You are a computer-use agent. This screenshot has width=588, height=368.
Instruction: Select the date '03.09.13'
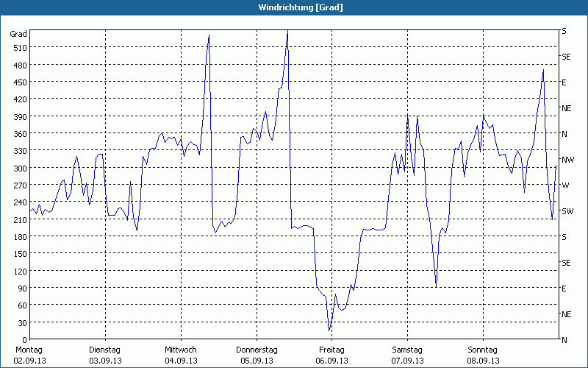point(105,361)
